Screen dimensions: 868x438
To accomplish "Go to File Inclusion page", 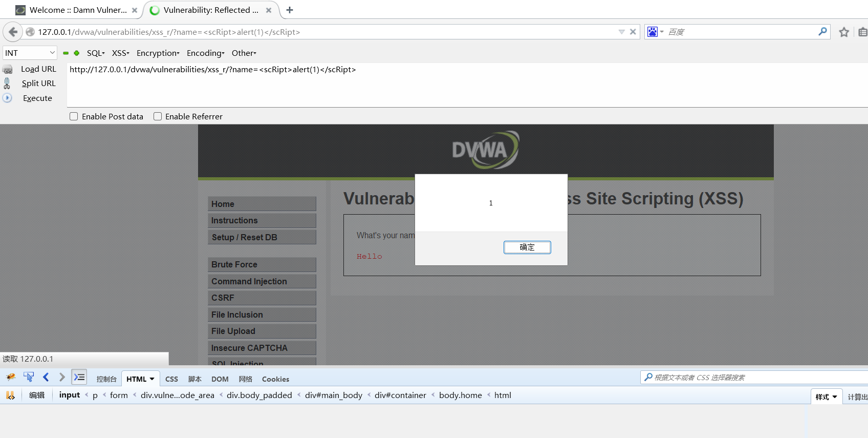I will point(262,315).
